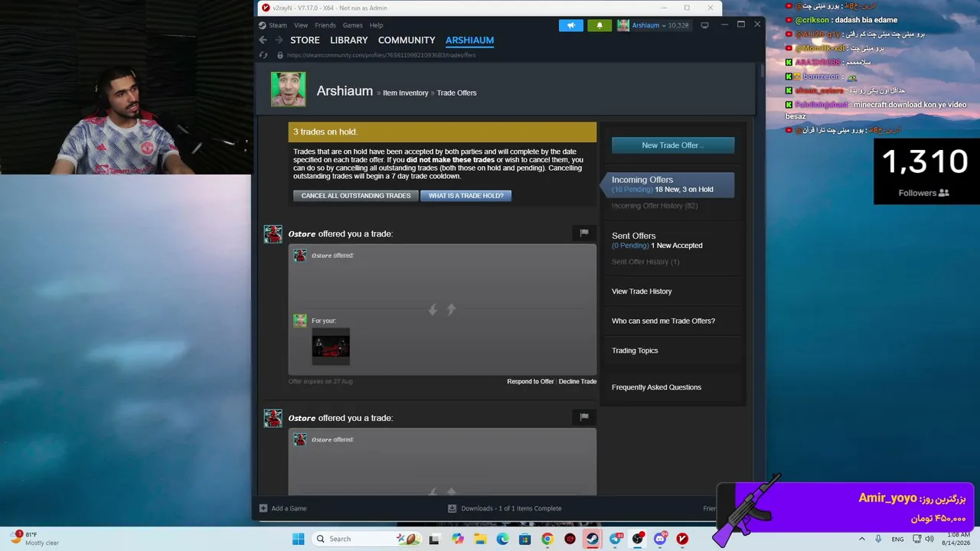Click 'What is a trade hold?' button
This screenshot has height=551, width=980.
466,195
